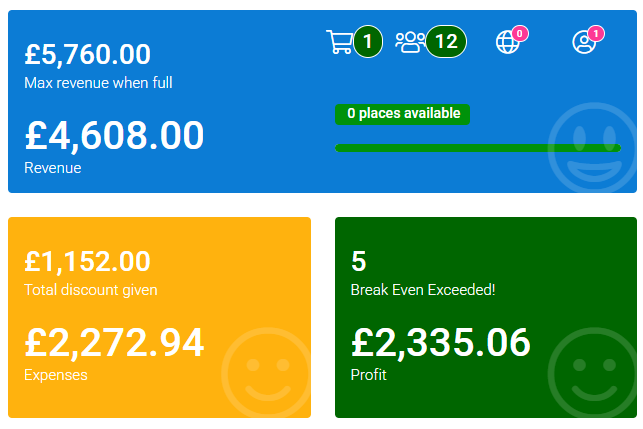Click the green badge showing 1 beside the cart

[368, 42]
